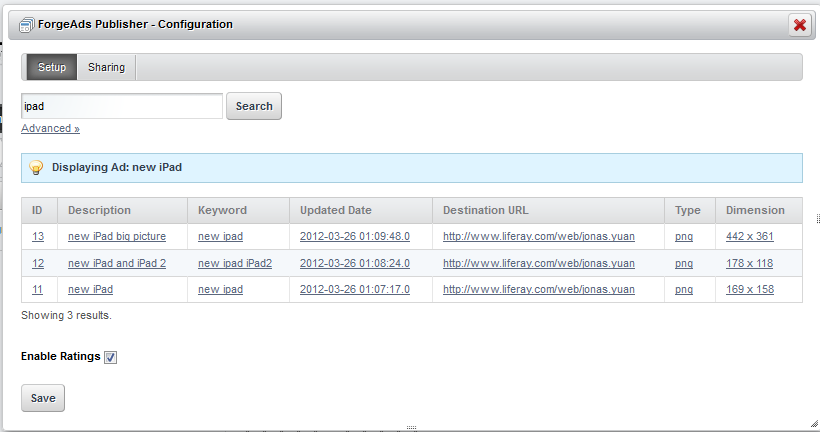Focus the search field containing ipad
Image resolution: width=820 pixels, height=432 pixels.
click(122, 106)
